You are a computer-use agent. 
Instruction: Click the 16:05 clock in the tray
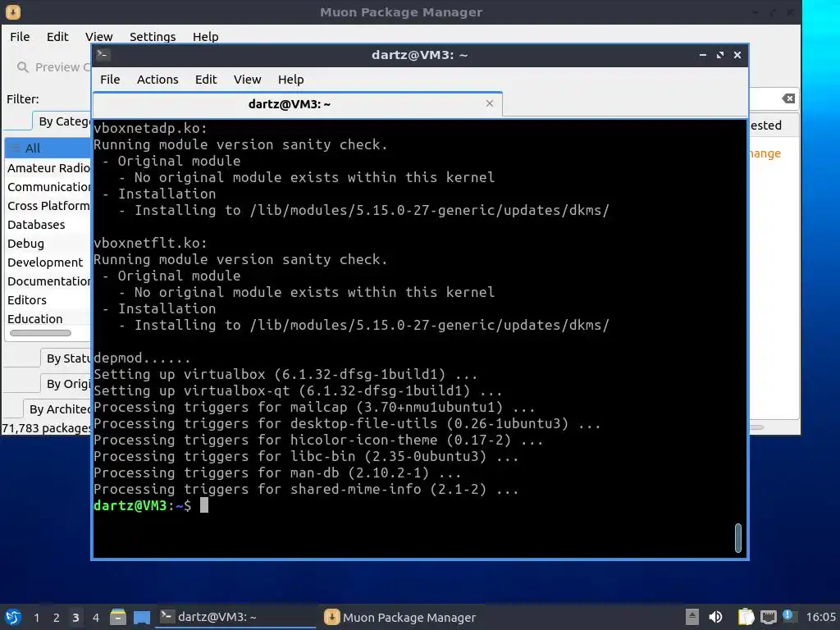click(x=820, y=617)
